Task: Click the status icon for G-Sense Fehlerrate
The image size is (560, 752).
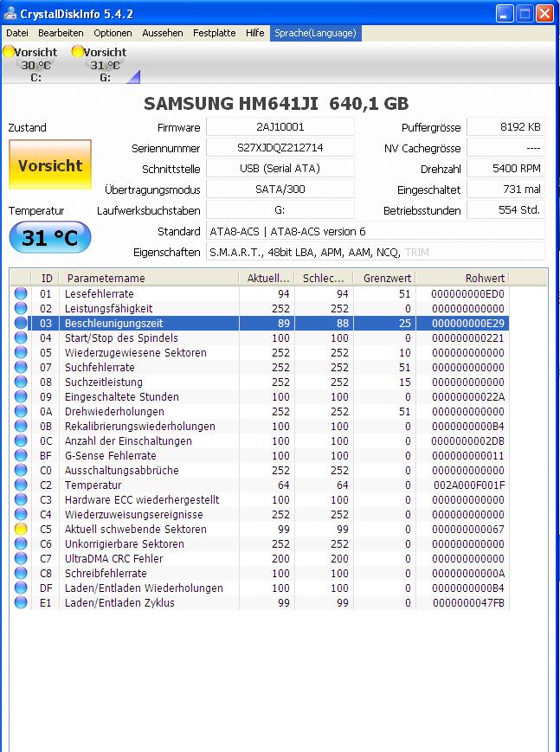Action: pyautogui.click(x=21, y=455)
